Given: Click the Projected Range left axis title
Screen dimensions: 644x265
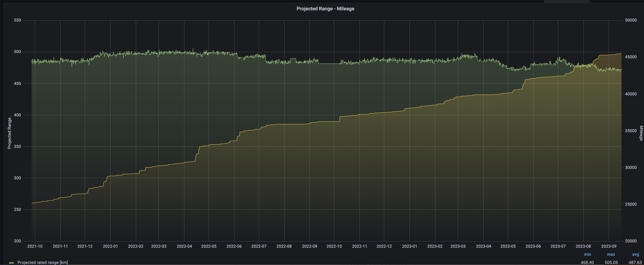Looking at the screenshot, I should [x=9, y=133].
